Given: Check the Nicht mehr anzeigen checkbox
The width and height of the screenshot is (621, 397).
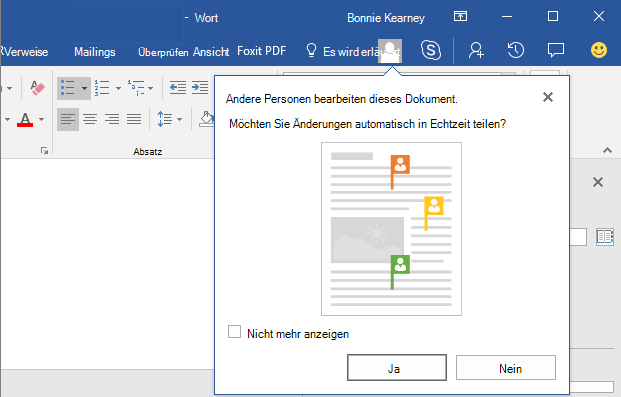Looking at the screenshot, I should click(x=234, y=332).
